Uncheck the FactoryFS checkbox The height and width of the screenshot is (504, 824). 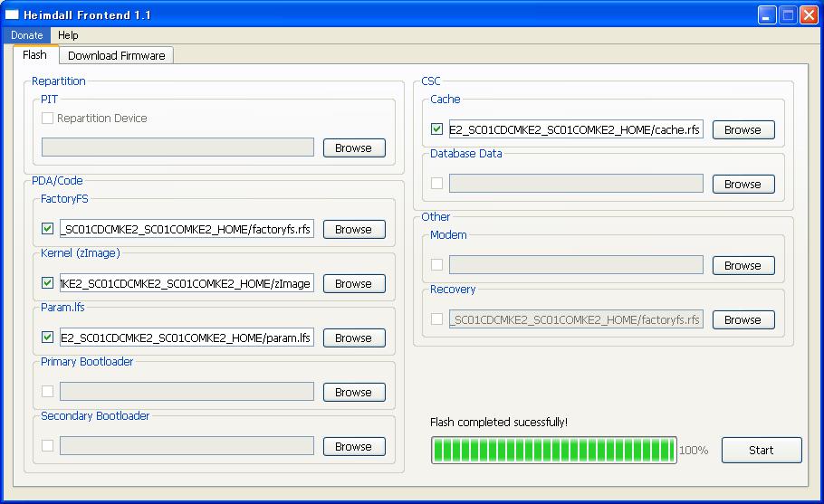click(x=47, y=228)
